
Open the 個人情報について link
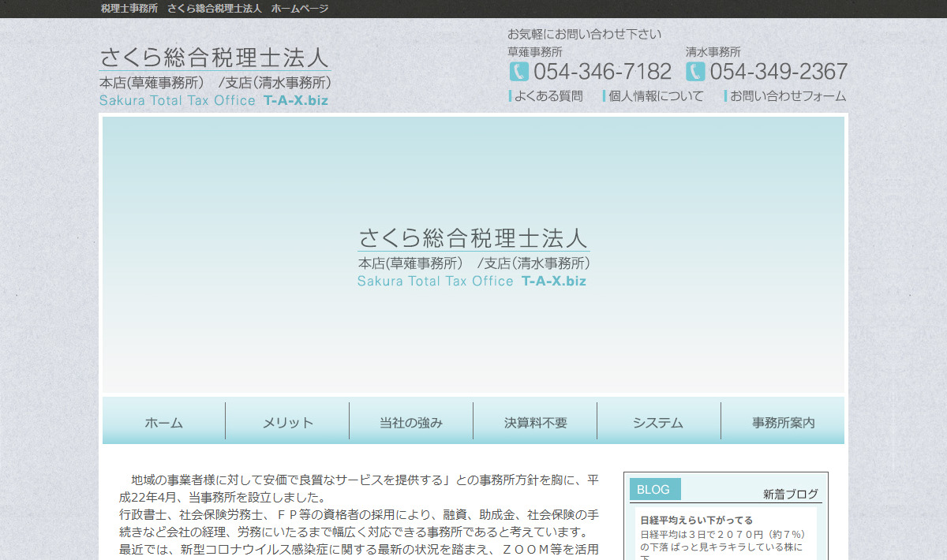(655, 96)
